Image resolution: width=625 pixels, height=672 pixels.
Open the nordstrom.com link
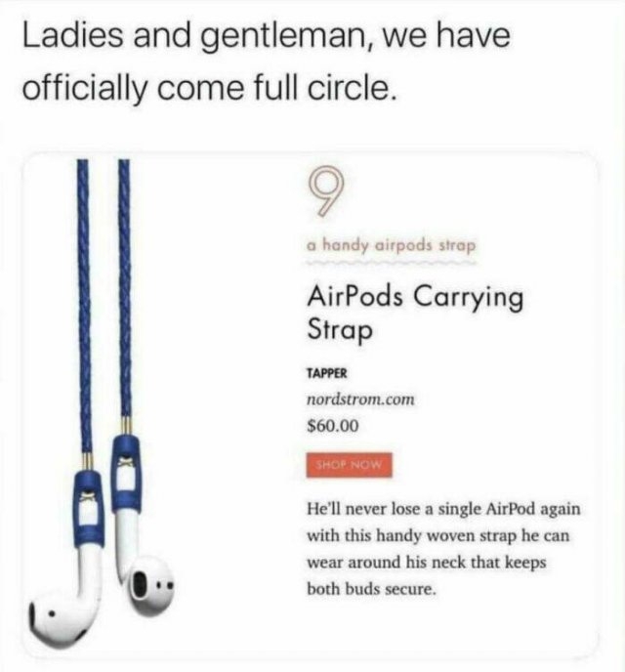pyautogui.click(x=360, y=399)
